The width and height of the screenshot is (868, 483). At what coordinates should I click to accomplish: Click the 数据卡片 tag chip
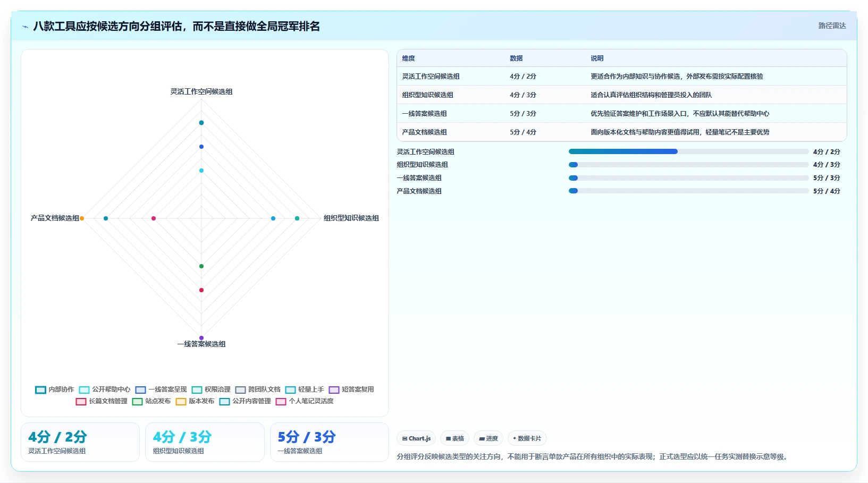click(x=527, y=438)
